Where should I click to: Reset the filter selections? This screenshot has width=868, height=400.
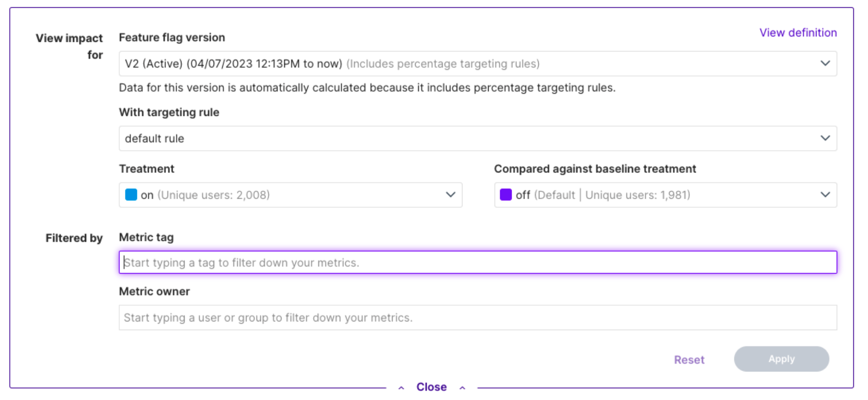coord(689,360)
